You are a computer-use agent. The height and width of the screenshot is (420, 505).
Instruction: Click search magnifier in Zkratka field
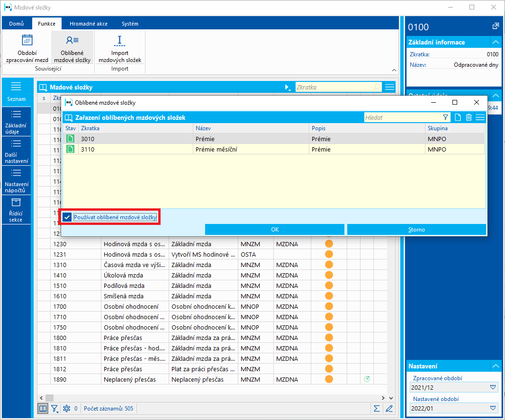pyautogui.click(x=377, y=87)
